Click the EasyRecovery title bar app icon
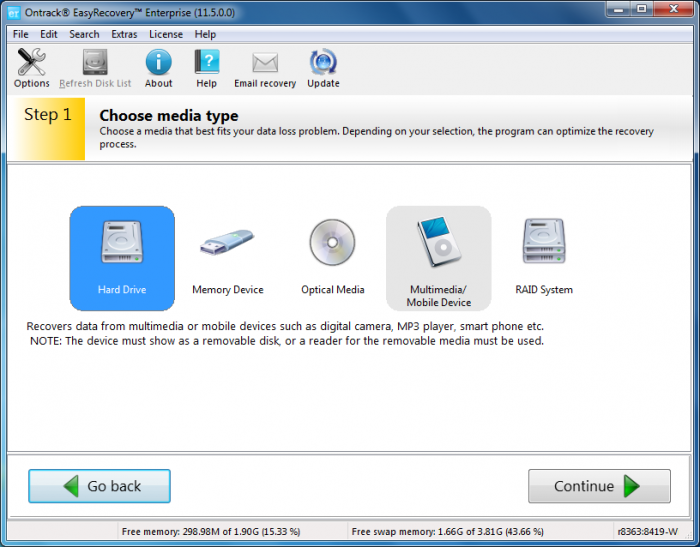Viewport: 700px width, 547px height. [x=14, y=13]
